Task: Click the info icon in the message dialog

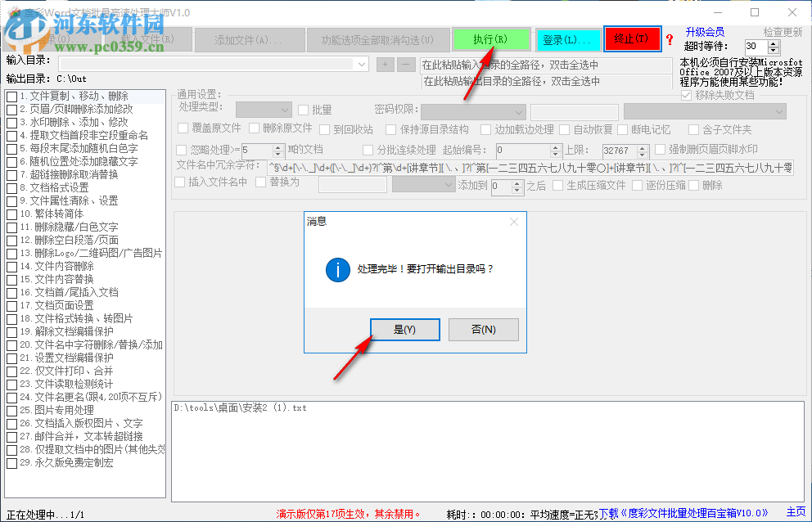Action: click(x=336, y=270)
